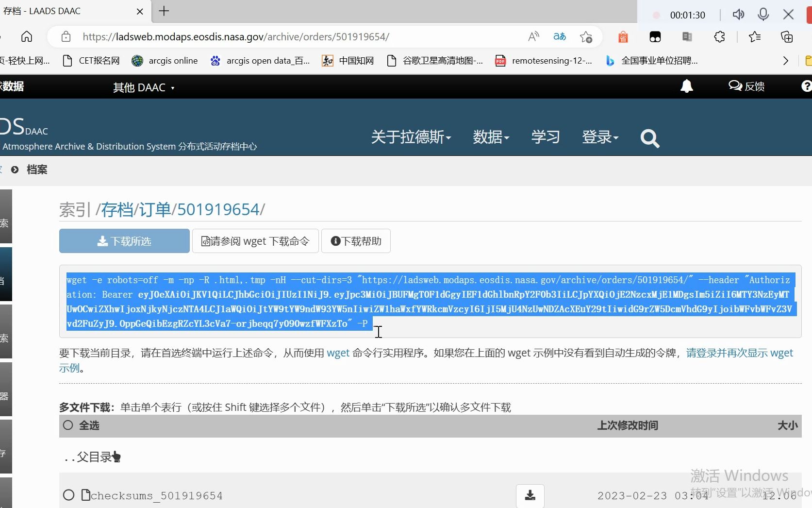
Task: Expand the 其他 DAAC dropdown
Action: [144, 87]
